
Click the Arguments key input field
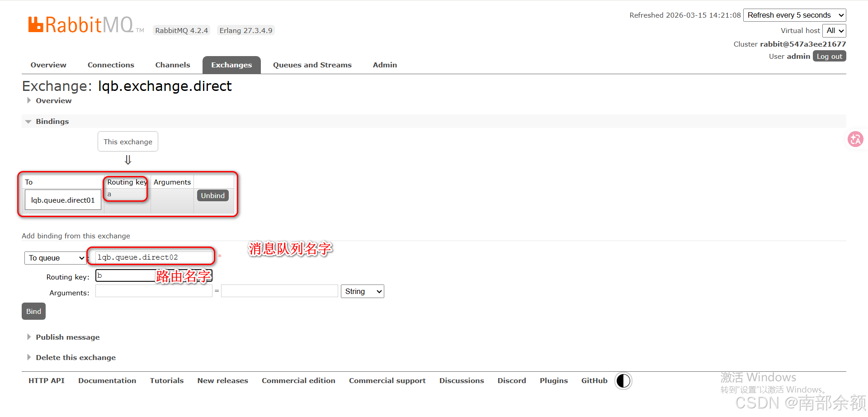tap(154, 291)
